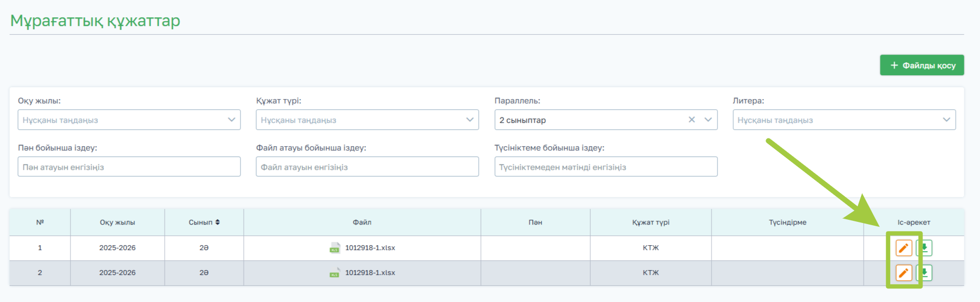Viewport: 980px width, 302px height.
Task: Open file 1012918-1.xlsx in row 1
Action: click(x=370, y=248)
